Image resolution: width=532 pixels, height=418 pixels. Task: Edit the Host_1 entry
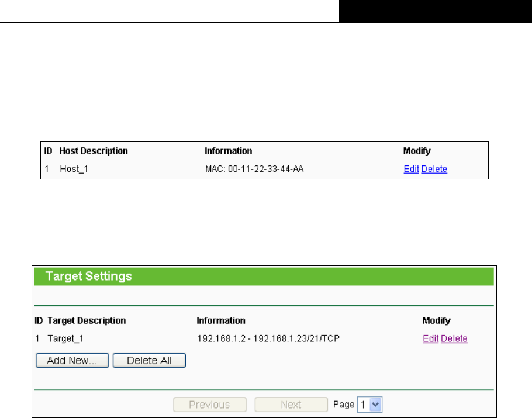(411, 169)
